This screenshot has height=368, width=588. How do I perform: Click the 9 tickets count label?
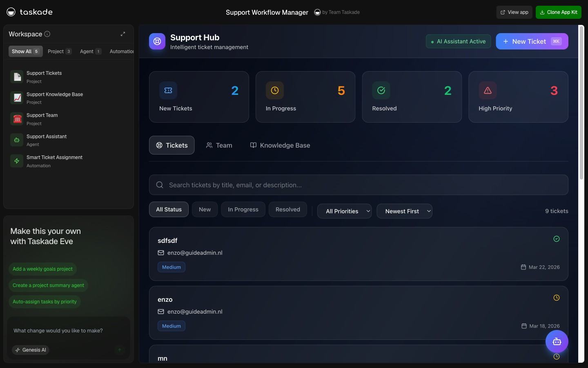click(x=557, y=211)
